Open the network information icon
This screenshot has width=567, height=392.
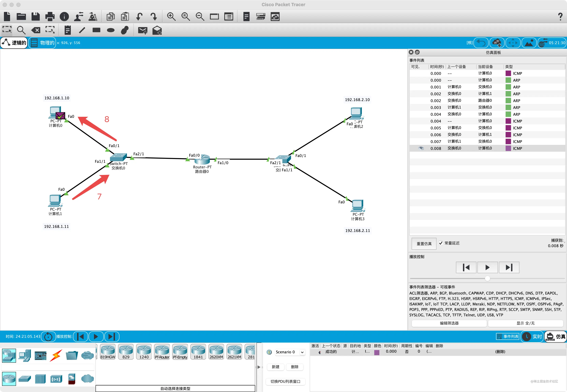coord(64,17)
